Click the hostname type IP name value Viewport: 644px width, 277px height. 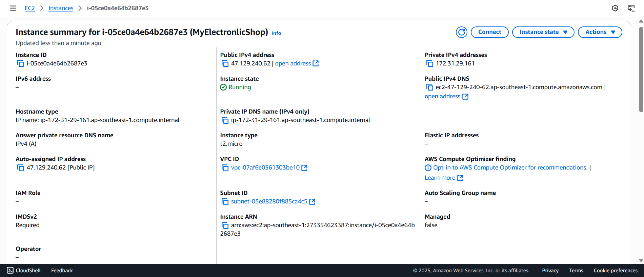point(98,120)
